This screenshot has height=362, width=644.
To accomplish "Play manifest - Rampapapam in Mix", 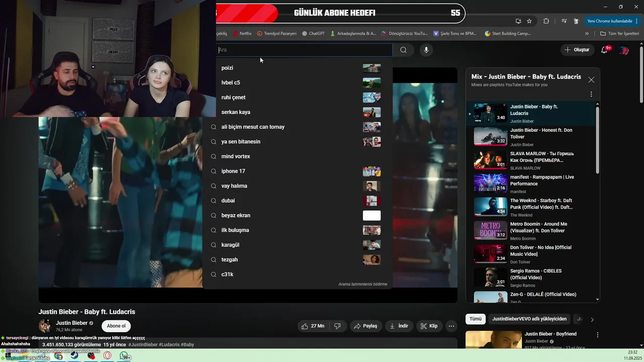I will pyautogui.click(x=531, y=184).
